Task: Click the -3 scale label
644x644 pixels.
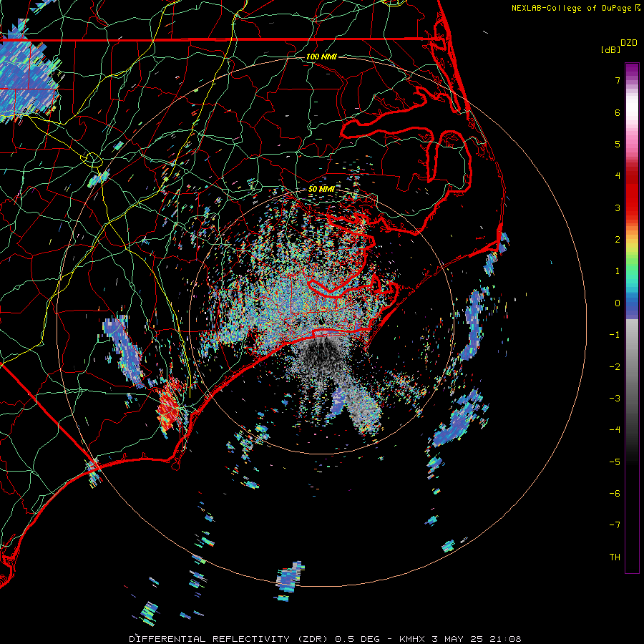Action: (615, 399)
